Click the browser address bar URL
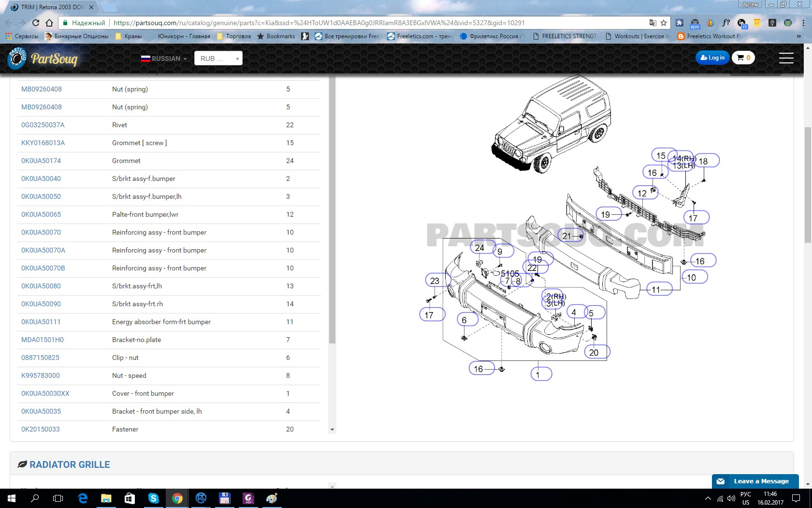The image size is (812, 508). pos(319,23)
